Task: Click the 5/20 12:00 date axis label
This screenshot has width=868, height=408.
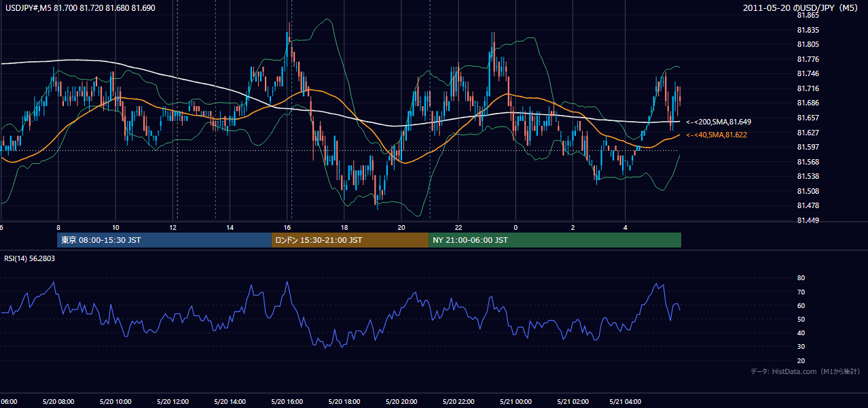Action: (x=173, y=402)
